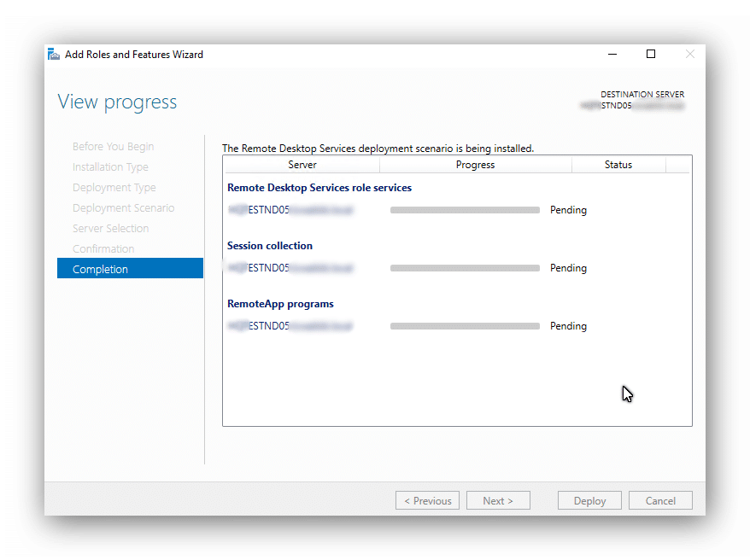Image resolution: width=750 pixels, height=560 pixels.
Task: Maximize the wizard window
Action: [651, 54]
